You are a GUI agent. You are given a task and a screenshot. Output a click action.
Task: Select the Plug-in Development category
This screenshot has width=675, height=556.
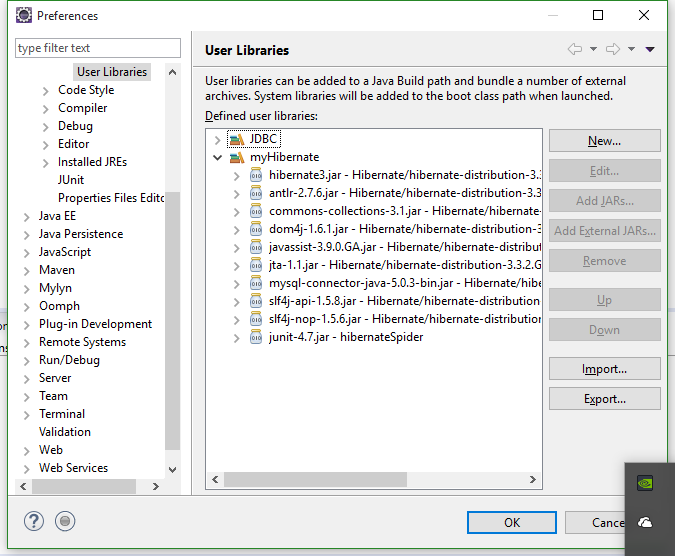[95, 324]
